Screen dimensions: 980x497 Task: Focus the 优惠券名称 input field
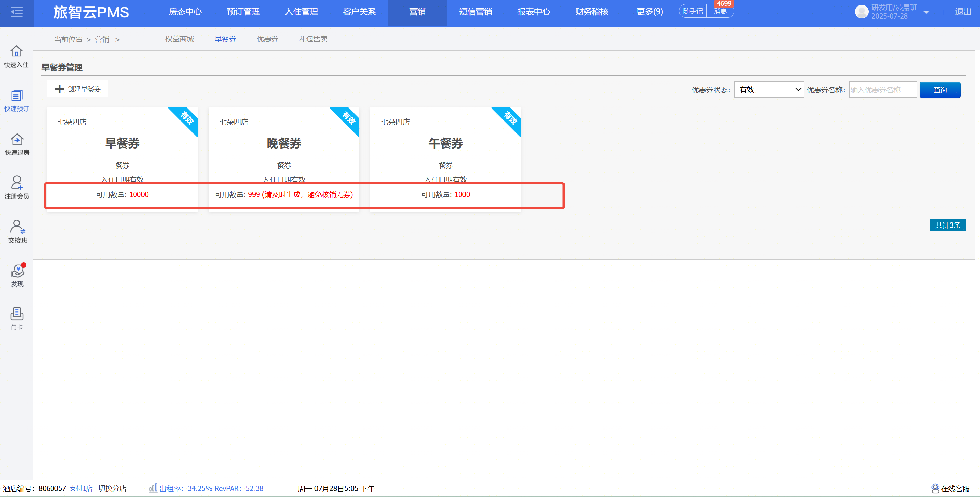point(883,90)
